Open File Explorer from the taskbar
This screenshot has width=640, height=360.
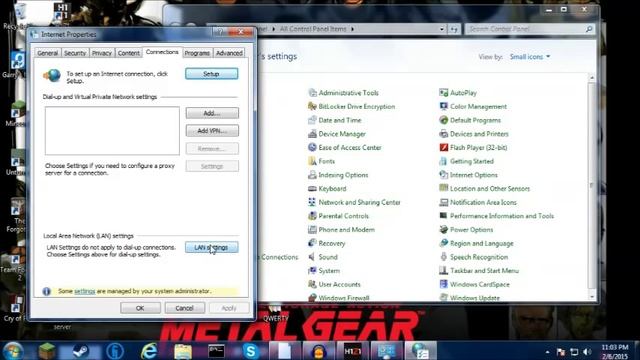point(183,351)
